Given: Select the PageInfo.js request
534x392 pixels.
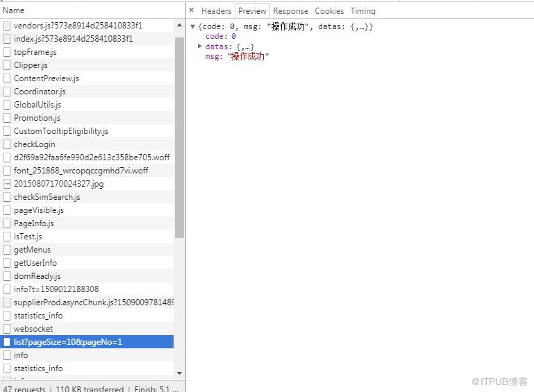Looking at the screenshot, I should [88, 223].
